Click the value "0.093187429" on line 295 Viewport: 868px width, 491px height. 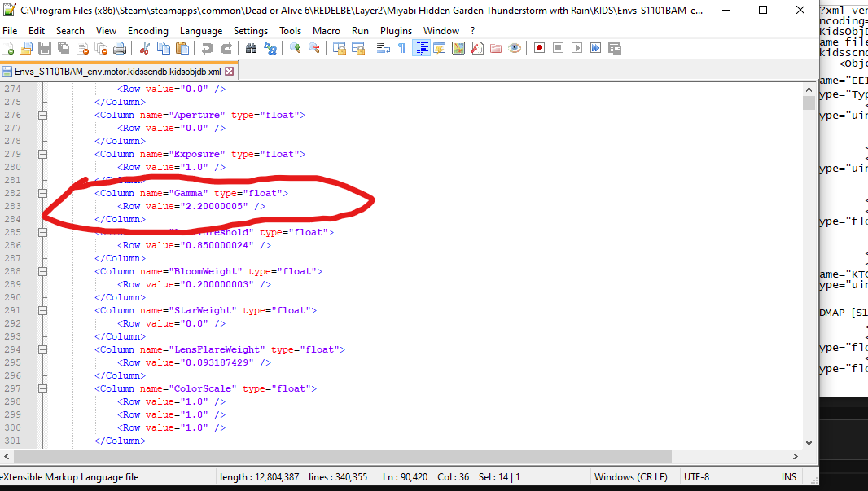(217, 363)
